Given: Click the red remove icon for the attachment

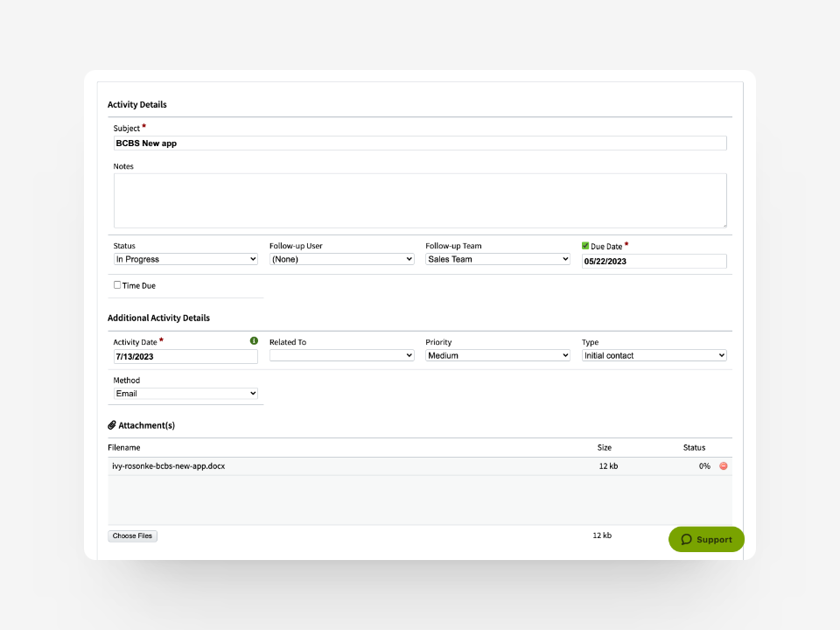Looking at the screenshot, I should [723, 465].
